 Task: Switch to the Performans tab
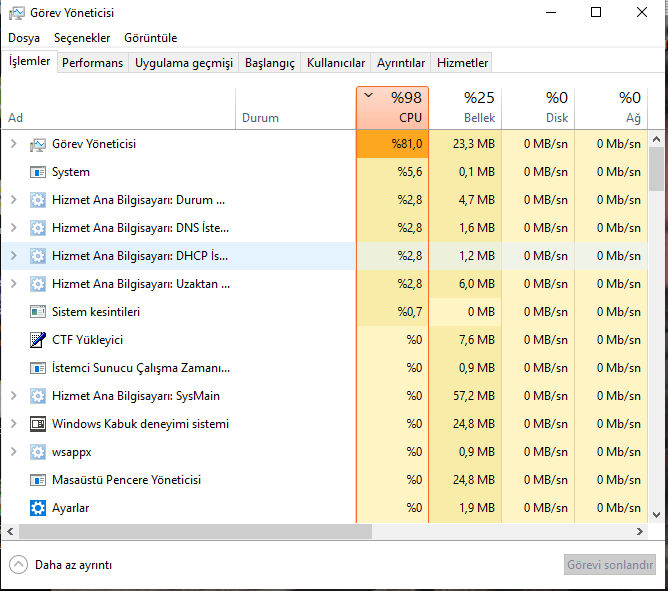(92, 63)
